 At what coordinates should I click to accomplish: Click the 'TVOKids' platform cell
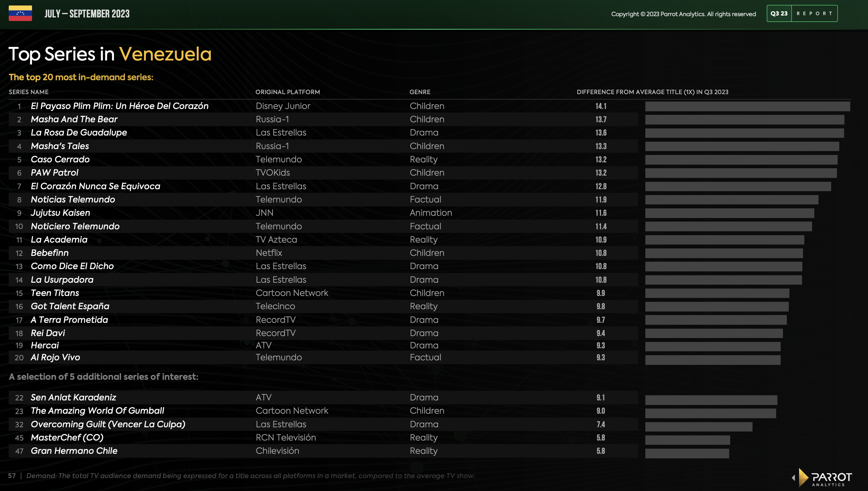[x=273, y=173]
